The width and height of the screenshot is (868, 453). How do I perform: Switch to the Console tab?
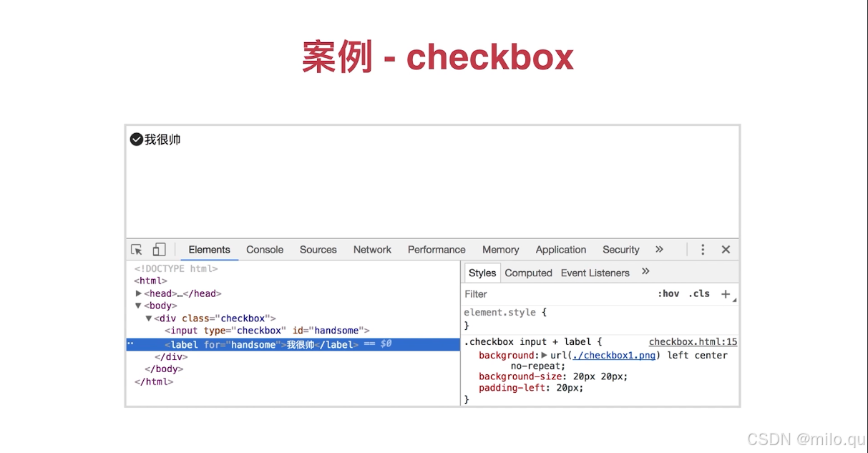[265, 250]
